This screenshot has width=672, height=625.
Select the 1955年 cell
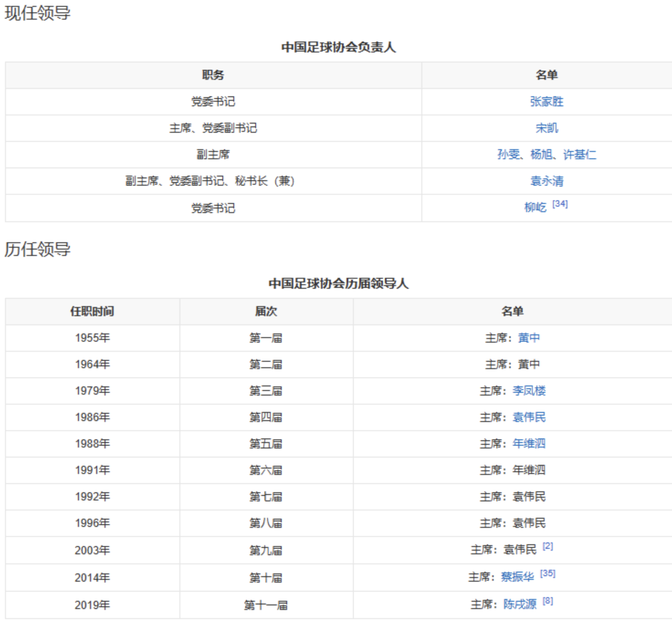[x=92, y=338]
